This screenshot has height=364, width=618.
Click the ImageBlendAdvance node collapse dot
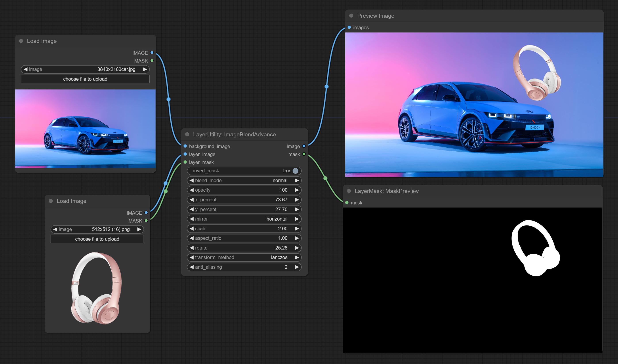point(187,134)
